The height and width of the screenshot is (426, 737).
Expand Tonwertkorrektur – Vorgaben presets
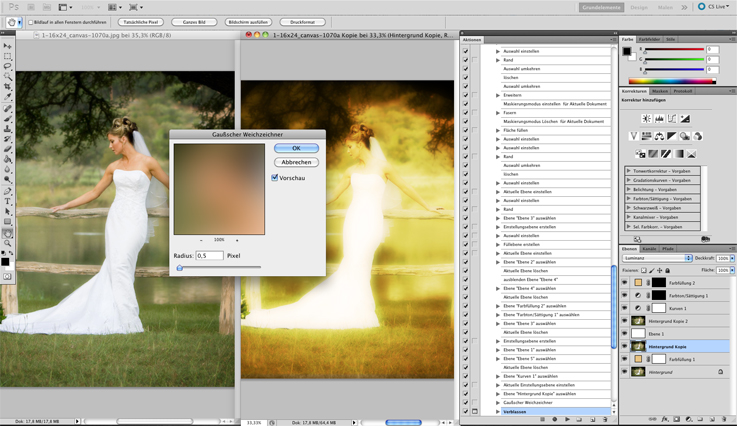(x=629, y=171)
